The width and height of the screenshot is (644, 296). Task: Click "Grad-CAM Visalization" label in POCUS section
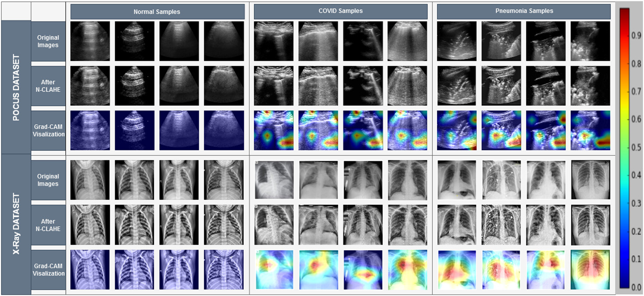coord(48,130)
